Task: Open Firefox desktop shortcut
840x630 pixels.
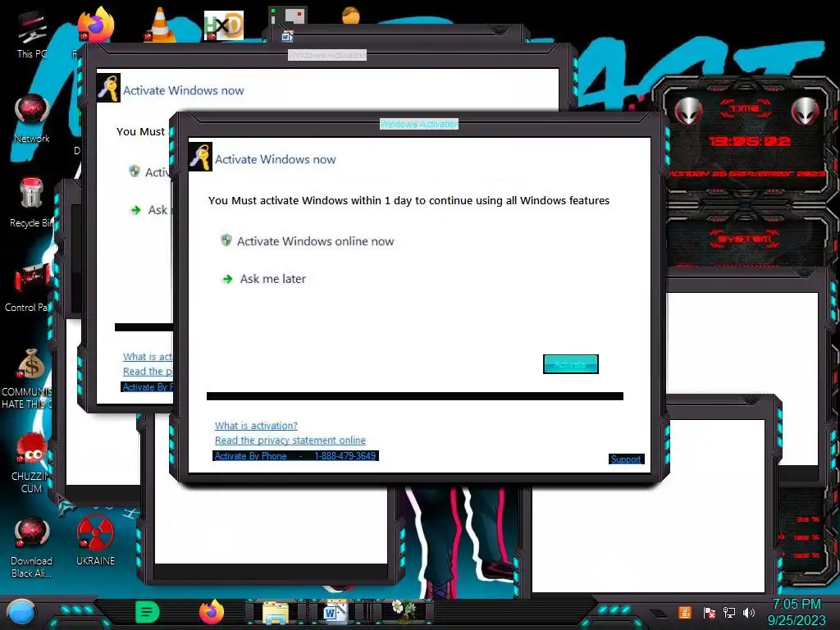Action: 96,24
